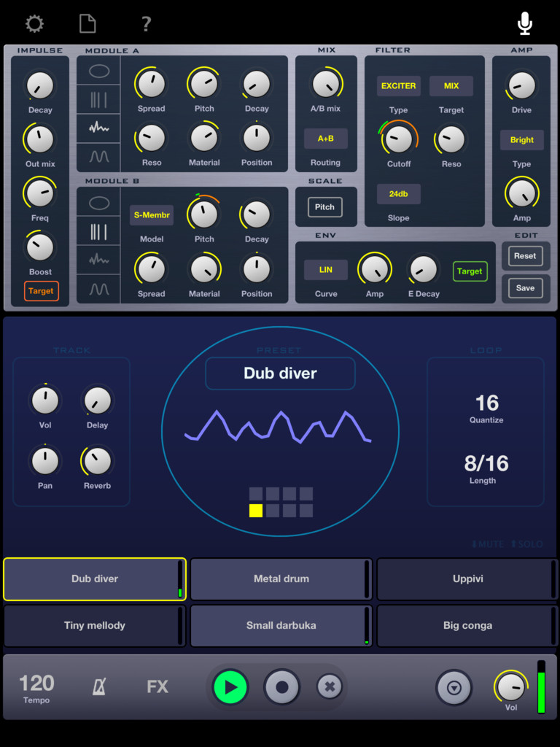This screenshot has height=747, width=560.
Task: Change the Quantize value 16
Action: (486, 403)
